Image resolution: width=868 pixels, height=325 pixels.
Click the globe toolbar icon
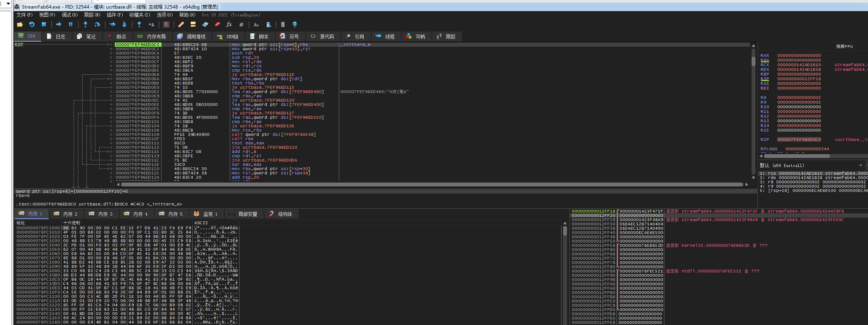[x=295, y=25]
